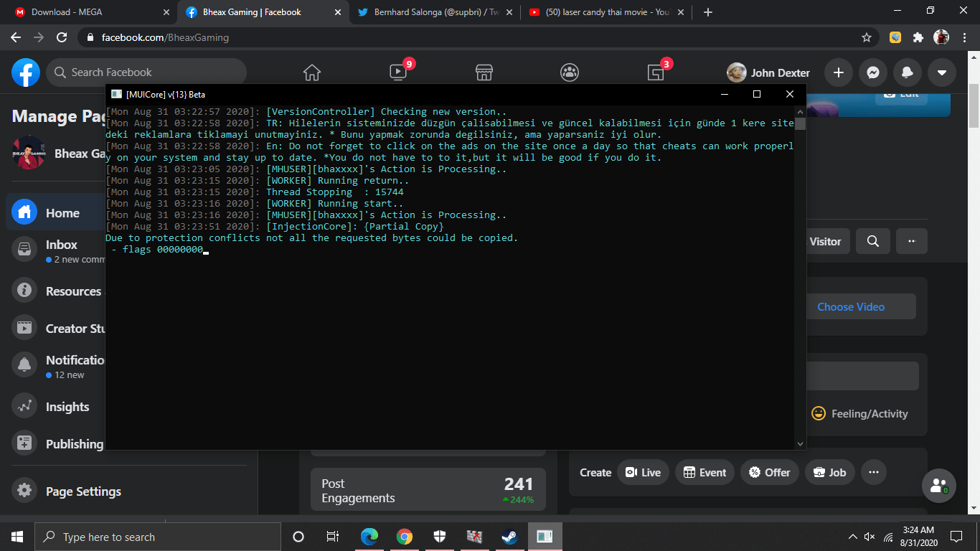Open Insights in page sidebar

(x=56, y=406)
